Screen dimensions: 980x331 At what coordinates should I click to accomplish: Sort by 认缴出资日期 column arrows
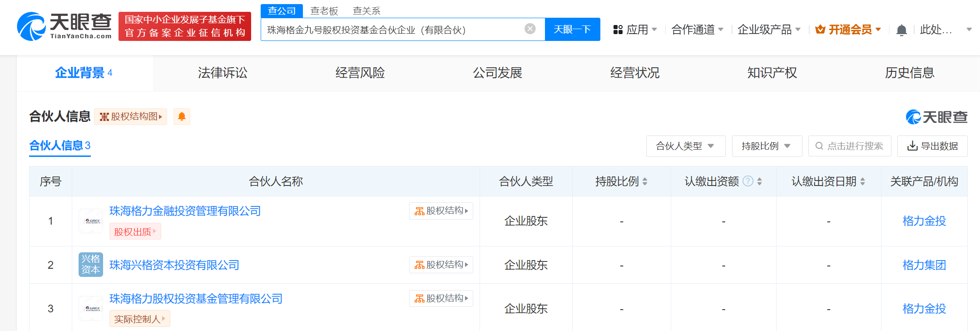click(862, 181)
